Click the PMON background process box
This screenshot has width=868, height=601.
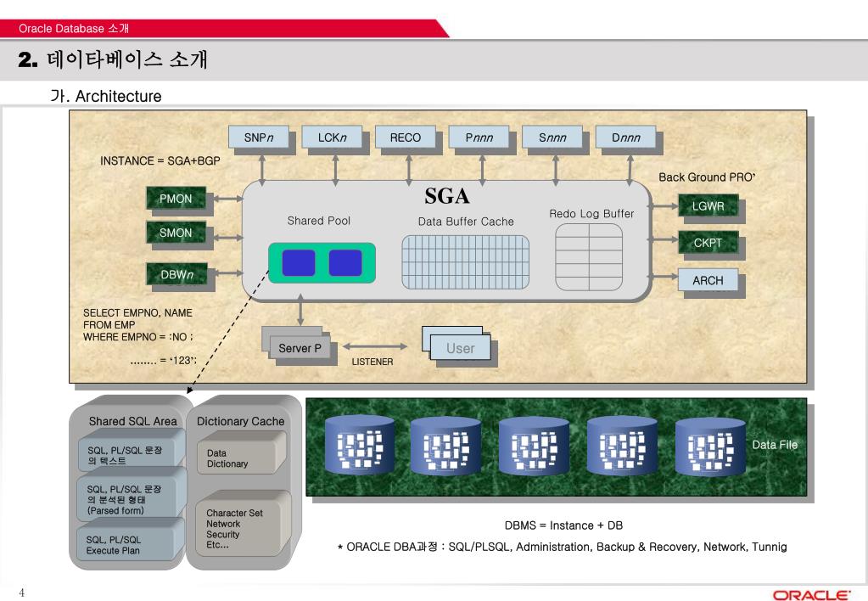click(176, 199)
